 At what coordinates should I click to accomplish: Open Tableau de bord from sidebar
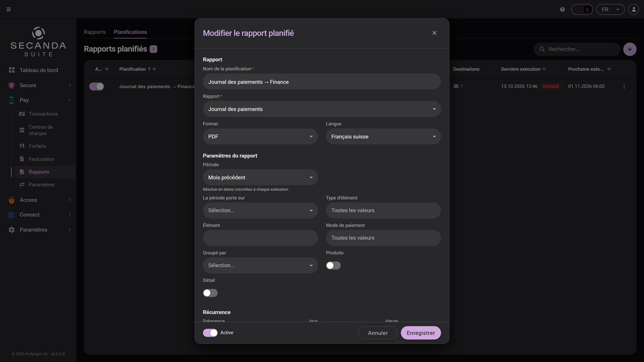[x=39, y=70]
